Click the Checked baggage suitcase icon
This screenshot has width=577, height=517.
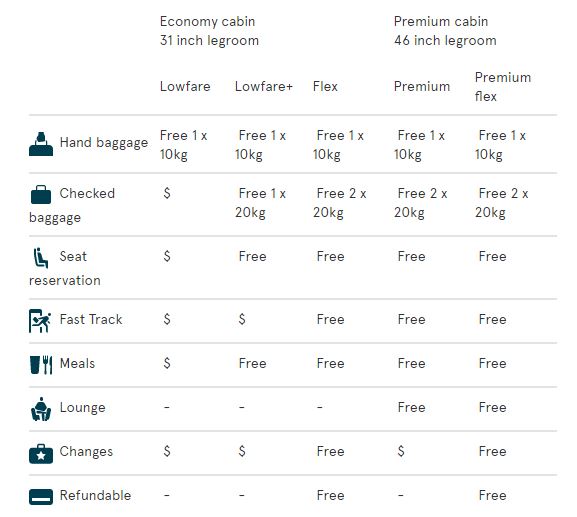click(x=41, y=194)
